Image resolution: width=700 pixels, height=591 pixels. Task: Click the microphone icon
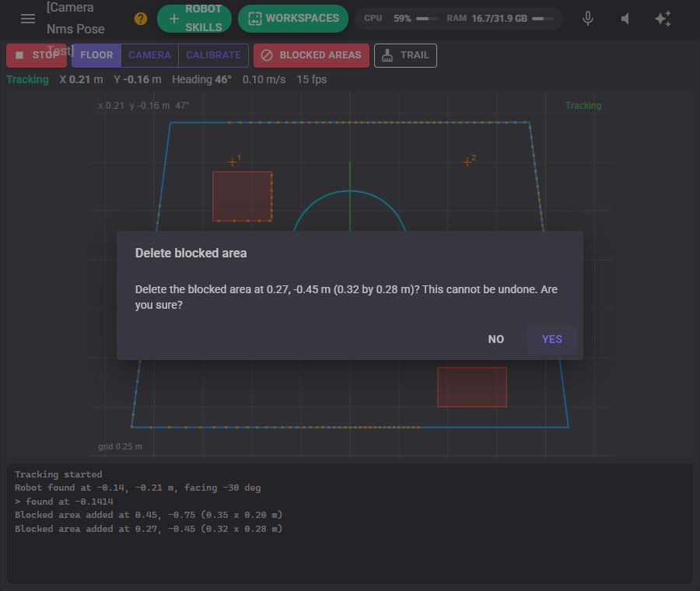pos(588,19)
